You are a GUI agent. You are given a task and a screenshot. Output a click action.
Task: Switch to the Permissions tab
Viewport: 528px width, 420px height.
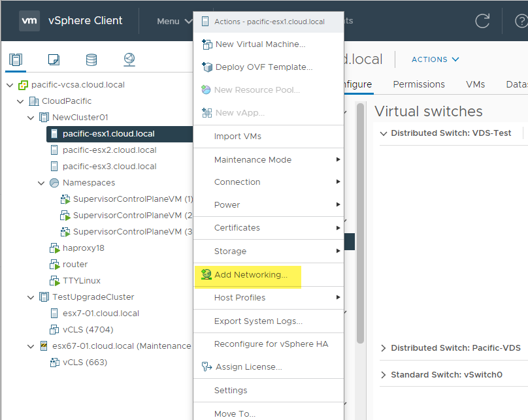419,84
